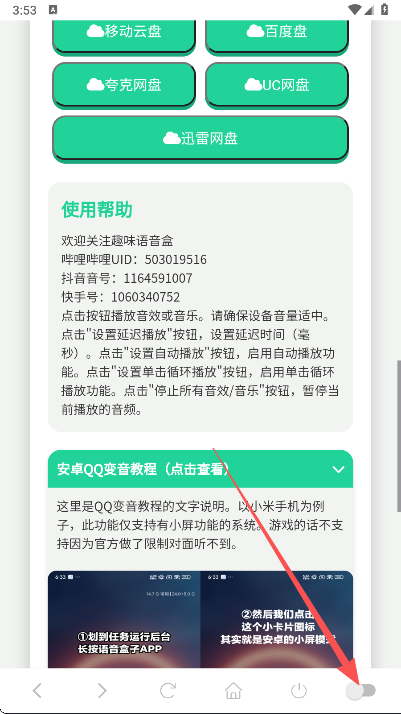Open the 迅雷网盘 download button
Screen dimensions: 401x714
pos(200,138)
